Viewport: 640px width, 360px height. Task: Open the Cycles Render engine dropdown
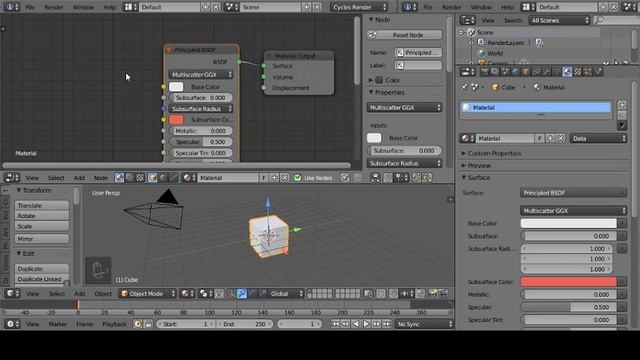click(359, 7)
